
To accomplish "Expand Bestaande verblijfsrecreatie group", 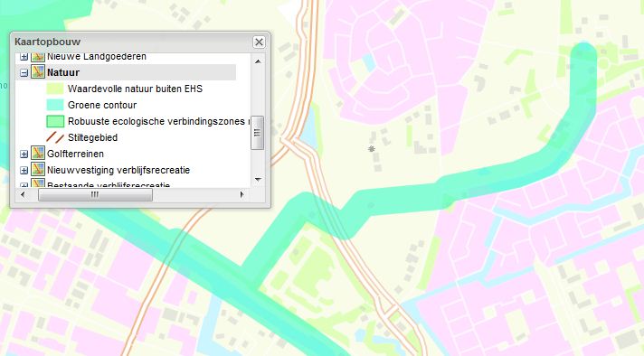I will point(24,185).
